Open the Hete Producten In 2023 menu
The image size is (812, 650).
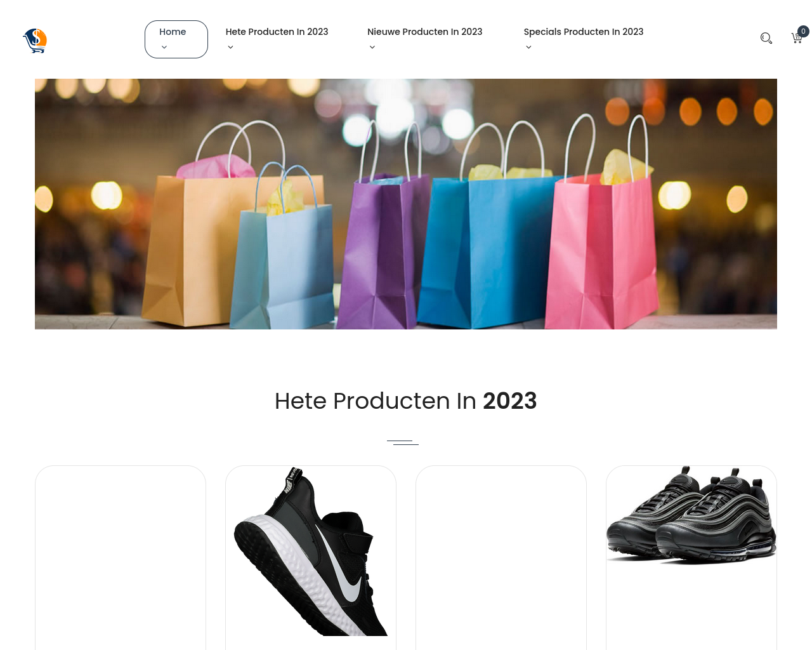tap(277, 32)
